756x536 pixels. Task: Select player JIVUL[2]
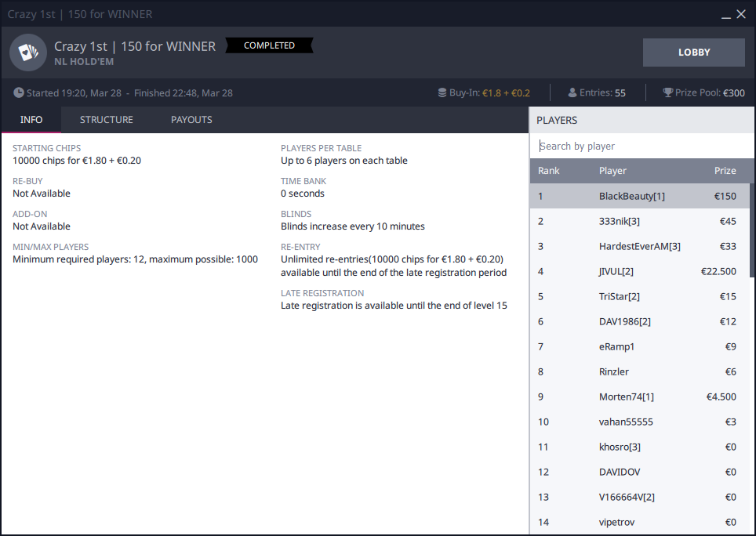pyautogui.click(x=640, y=271)
